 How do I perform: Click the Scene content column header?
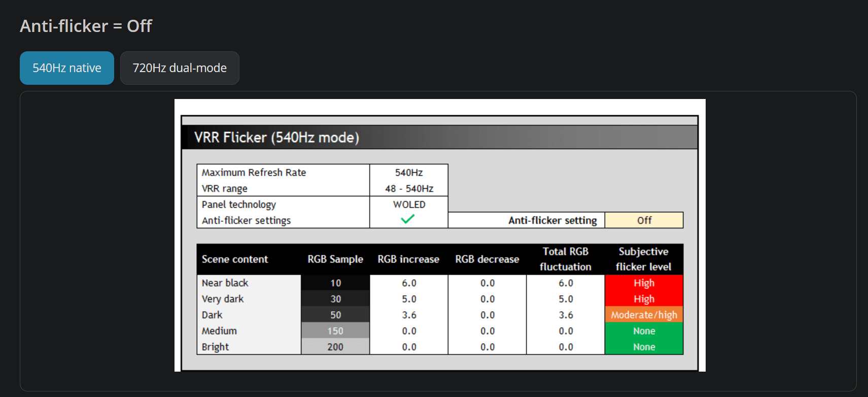[x=234, y=259]
